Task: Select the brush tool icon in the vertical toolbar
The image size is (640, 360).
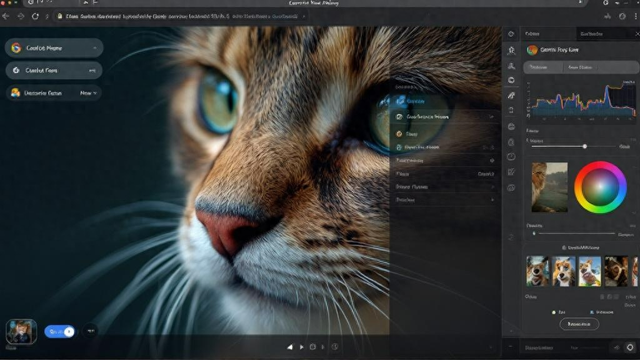Action: tap(511, 96)
